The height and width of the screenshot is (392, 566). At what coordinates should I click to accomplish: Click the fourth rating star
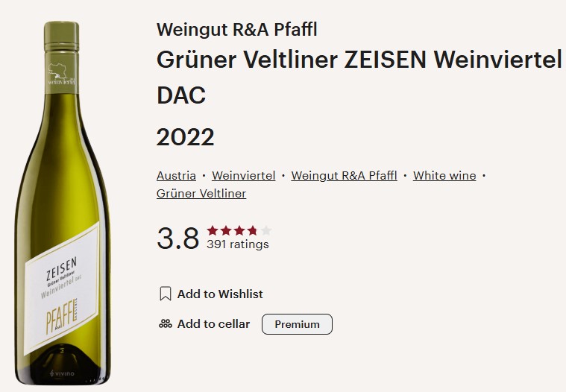pyautogui.click(x=253, y=230)
